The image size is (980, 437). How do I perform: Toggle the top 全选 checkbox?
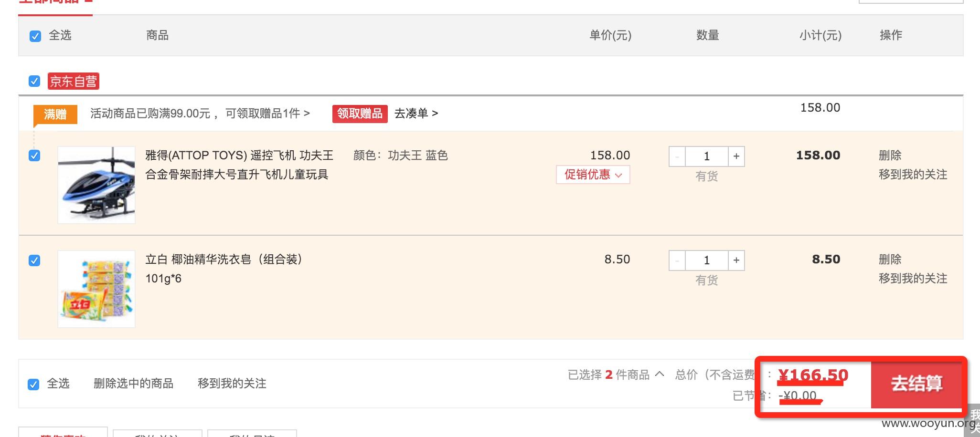pyautogui.click(x=35, y=36)
